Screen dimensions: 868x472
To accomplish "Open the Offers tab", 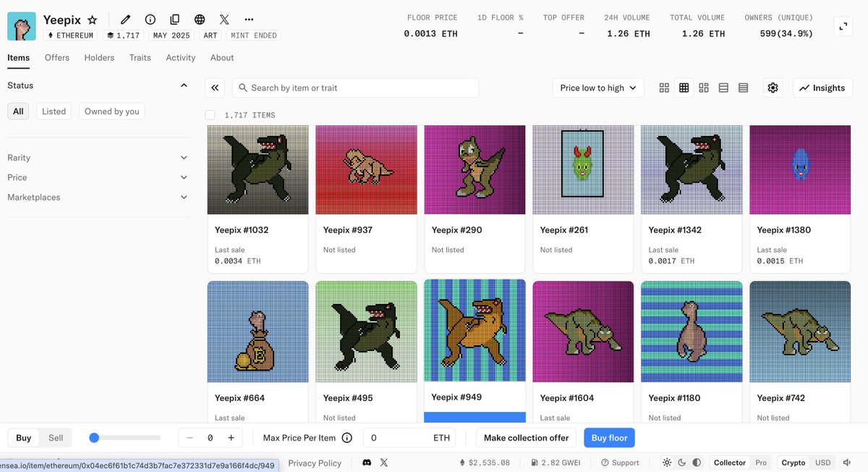I will click(x=57, y=58).
